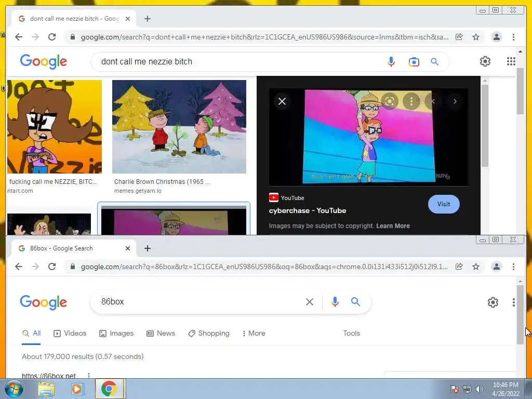
Task: Switch to the Videos results tab
Action: [70, 334]
